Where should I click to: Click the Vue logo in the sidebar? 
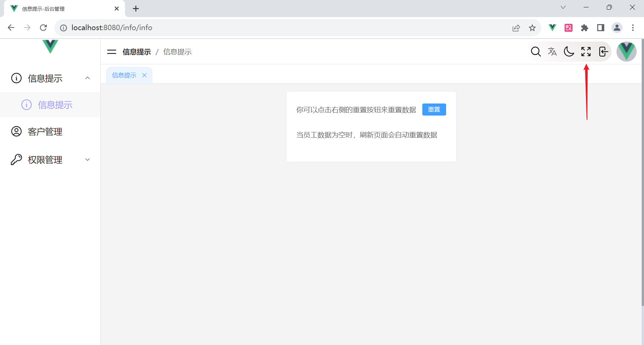coord(50,47)
